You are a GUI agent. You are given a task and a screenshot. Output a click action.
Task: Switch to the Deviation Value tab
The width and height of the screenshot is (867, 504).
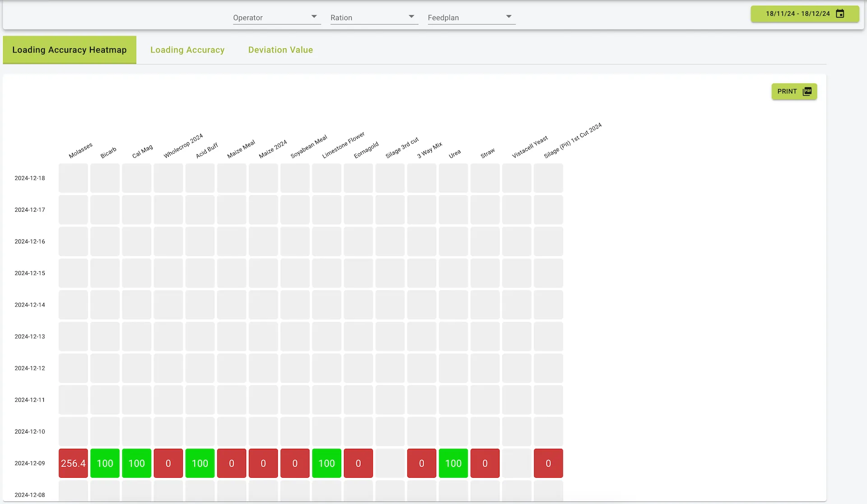(280, 50)
